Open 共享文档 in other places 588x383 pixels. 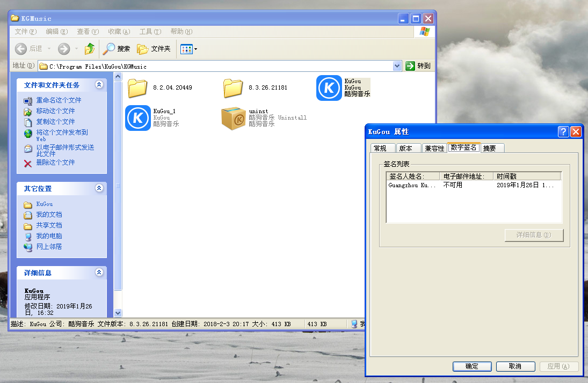[49, 225]
